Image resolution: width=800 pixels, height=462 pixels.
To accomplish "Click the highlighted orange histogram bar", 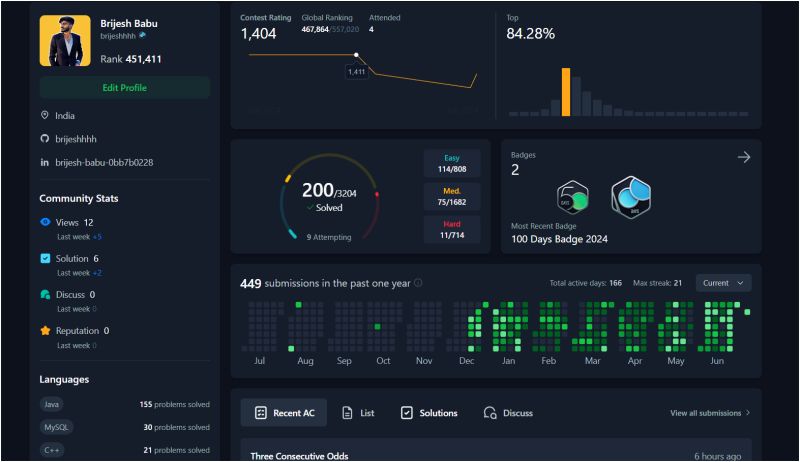I will (566, 92).
